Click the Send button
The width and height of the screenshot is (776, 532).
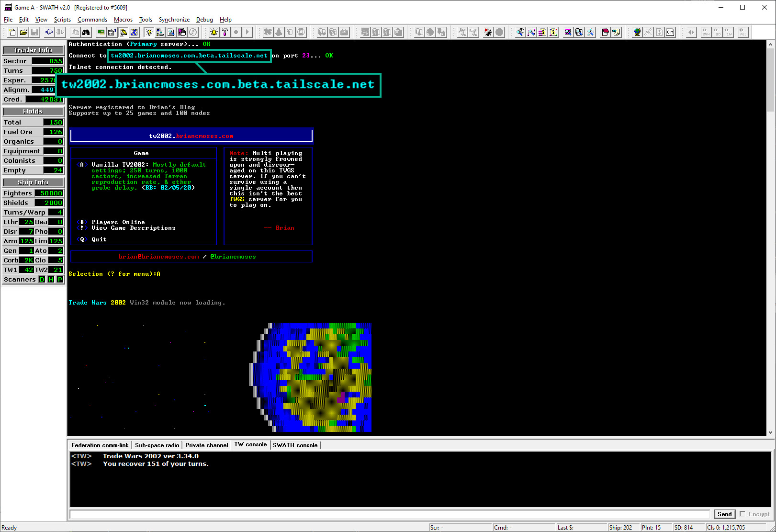[x=724, y=514]
